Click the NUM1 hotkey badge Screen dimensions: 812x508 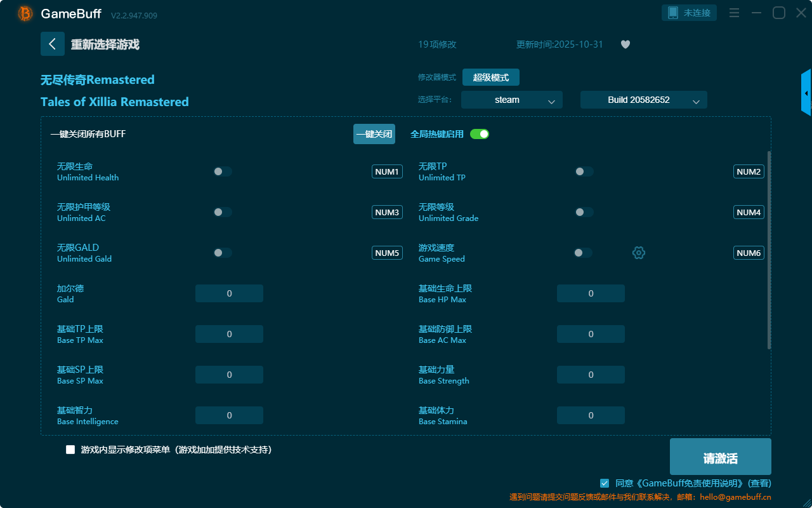coord(387,171)
